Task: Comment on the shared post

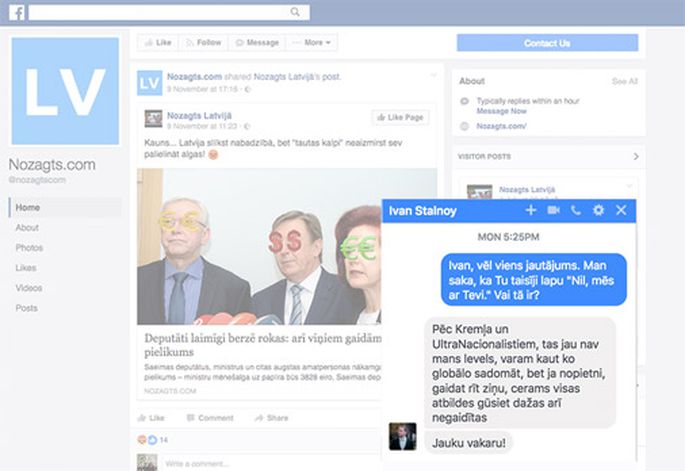Action: pyautogui.click(x=210, y=418)
